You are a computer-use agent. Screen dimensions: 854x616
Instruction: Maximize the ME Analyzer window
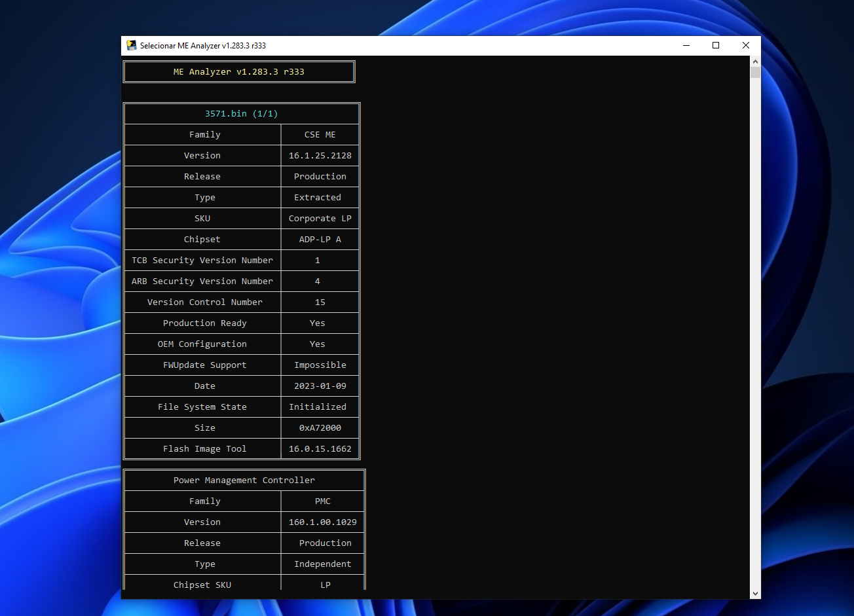[x=716, y=46]
